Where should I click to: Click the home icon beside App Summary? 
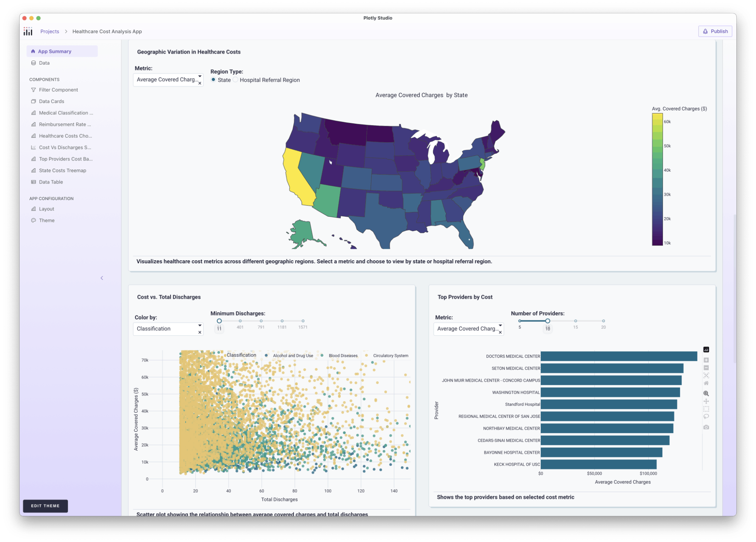[x=33, y=51]
